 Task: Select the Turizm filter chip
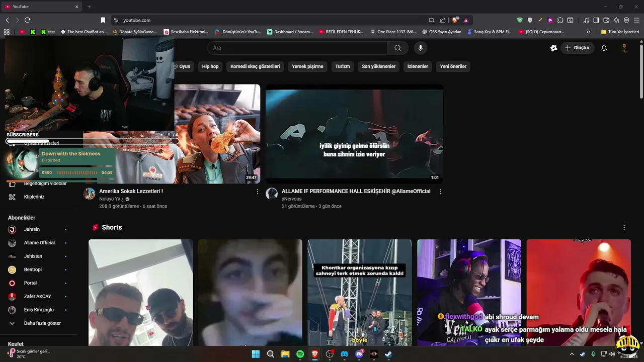click(343, 66)
